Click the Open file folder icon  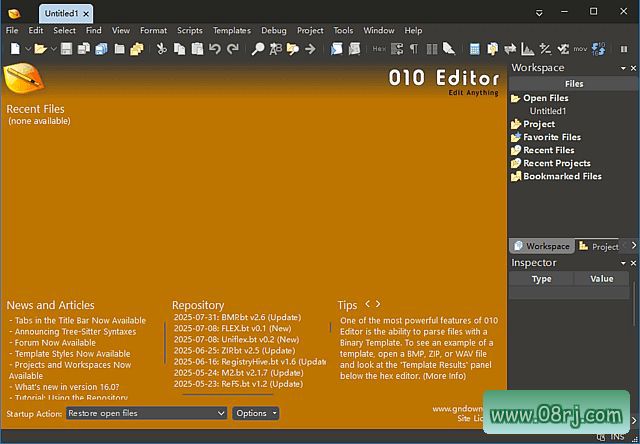40,49
